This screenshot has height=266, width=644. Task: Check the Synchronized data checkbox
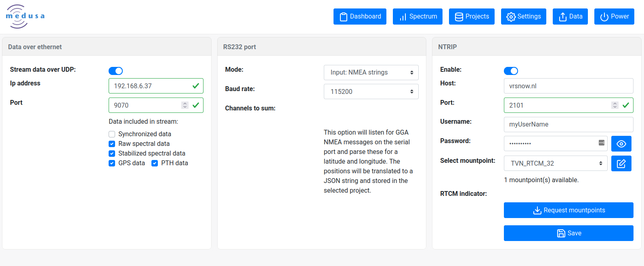(112, 134)
